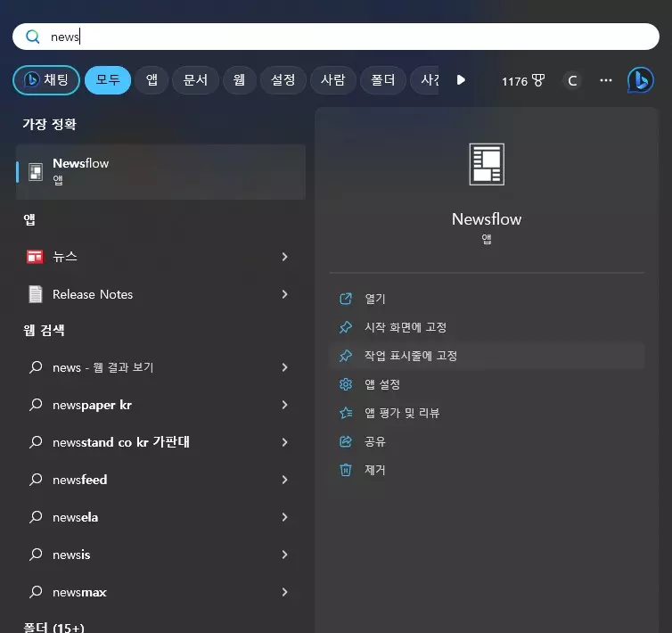Image resolution: width=672 pixels, height=633 pixels.
Task: Open the Newsflow best match result
Action: (x=160, y=171)
